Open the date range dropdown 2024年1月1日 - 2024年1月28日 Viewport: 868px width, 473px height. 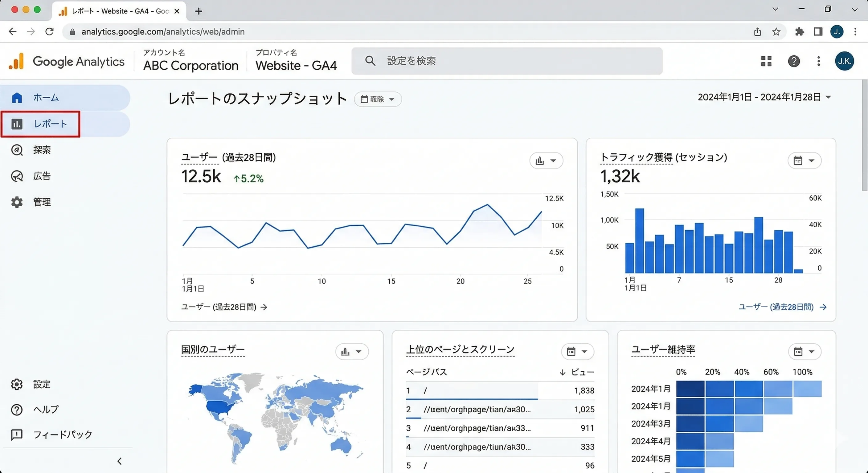[x=764, y=97]
